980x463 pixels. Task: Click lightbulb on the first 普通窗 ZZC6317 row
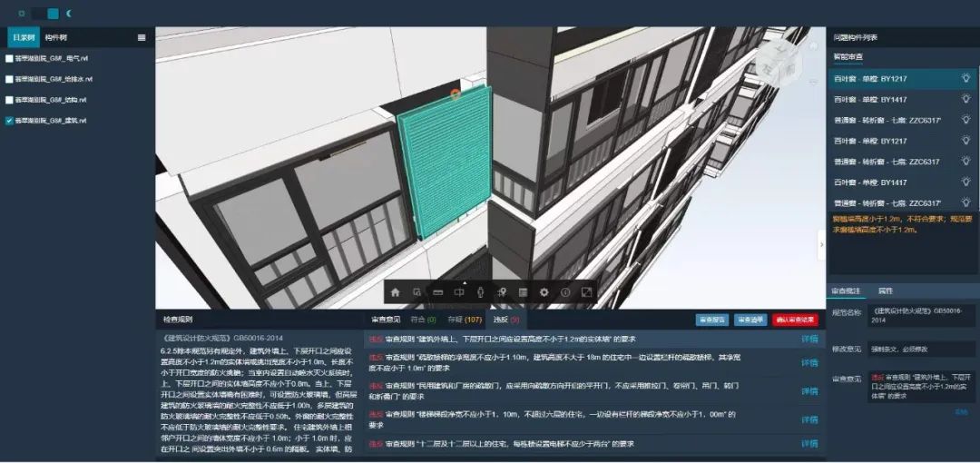coord(965,120)
